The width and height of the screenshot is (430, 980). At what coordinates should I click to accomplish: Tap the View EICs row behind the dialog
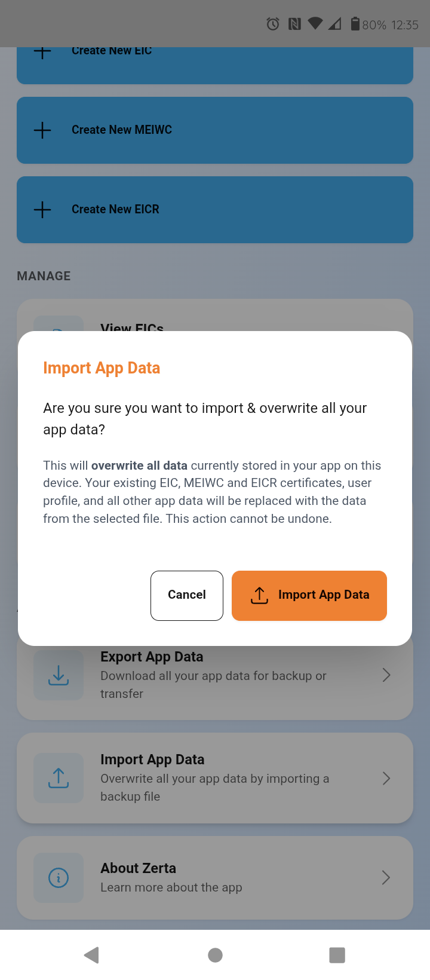pos(215,318)
